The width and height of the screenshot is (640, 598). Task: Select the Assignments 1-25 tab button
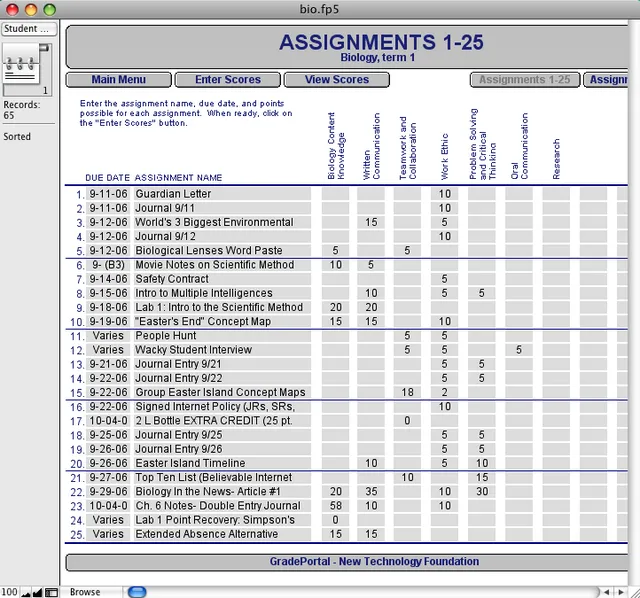pyautogui.click(x=525, y=80)
